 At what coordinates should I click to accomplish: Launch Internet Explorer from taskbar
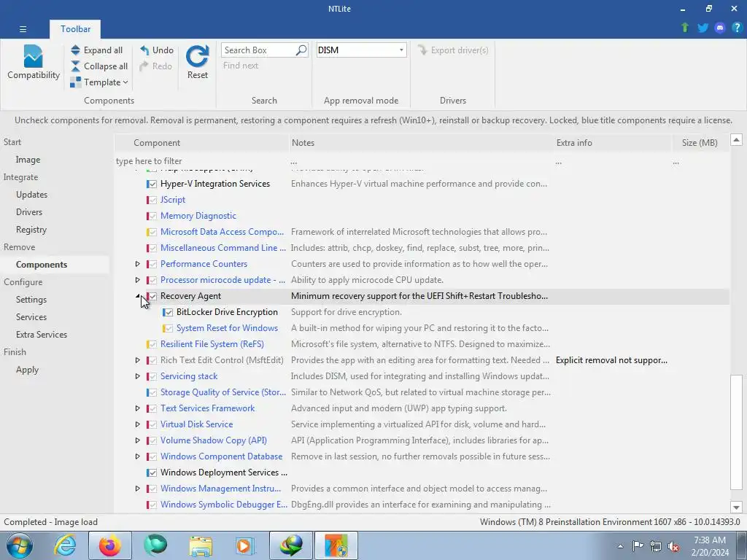tap(65, 545)
